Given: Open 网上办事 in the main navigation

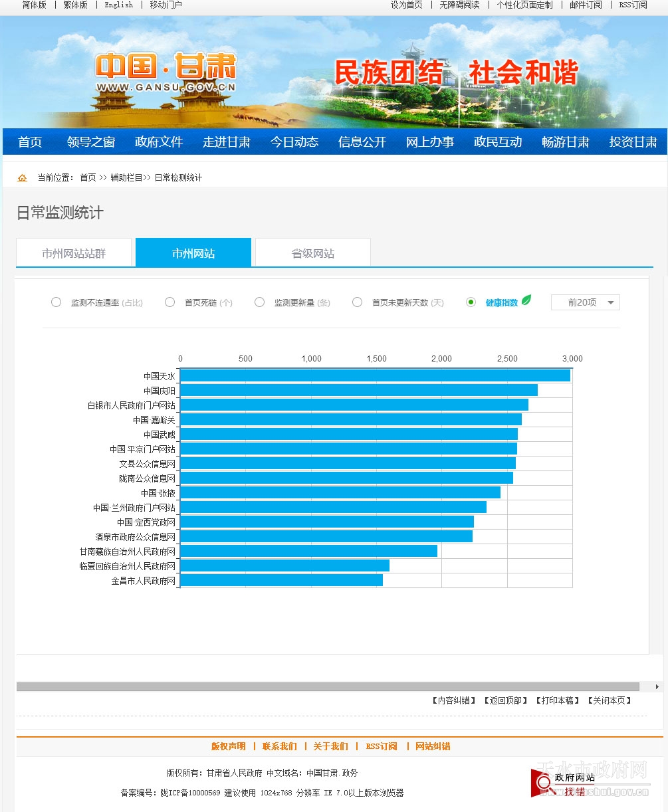Looking at the screenshot, I should click(430, 142).
